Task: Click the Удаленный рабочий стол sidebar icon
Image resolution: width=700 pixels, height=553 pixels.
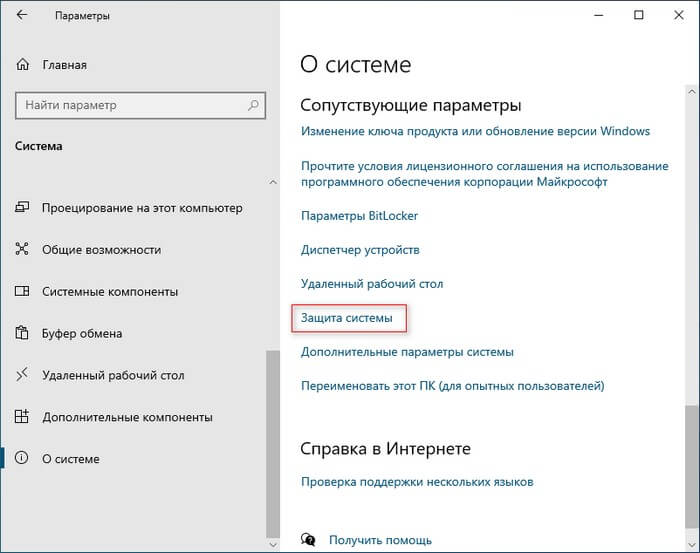Action: tap(23, 376)
